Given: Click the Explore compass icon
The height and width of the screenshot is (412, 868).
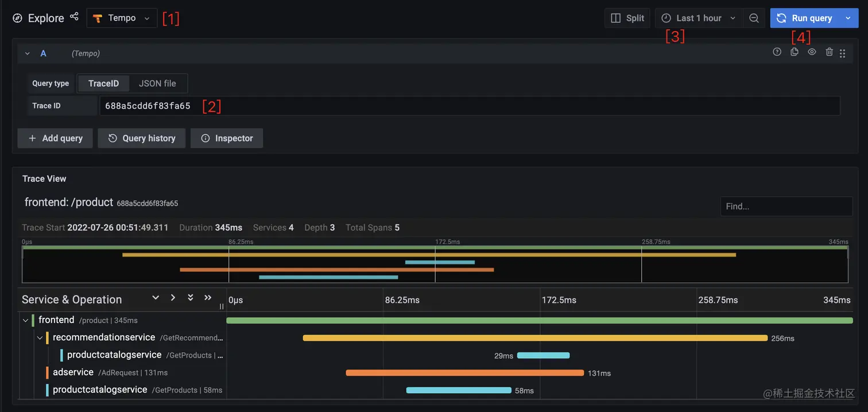Looking at the screenshot, I should (x=18, y=18).
